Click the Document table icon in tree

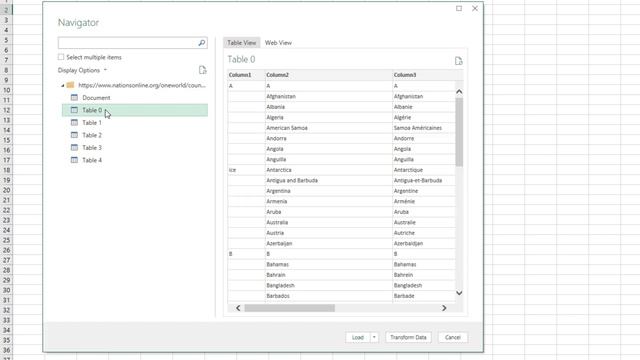click(x=74, y=98)
